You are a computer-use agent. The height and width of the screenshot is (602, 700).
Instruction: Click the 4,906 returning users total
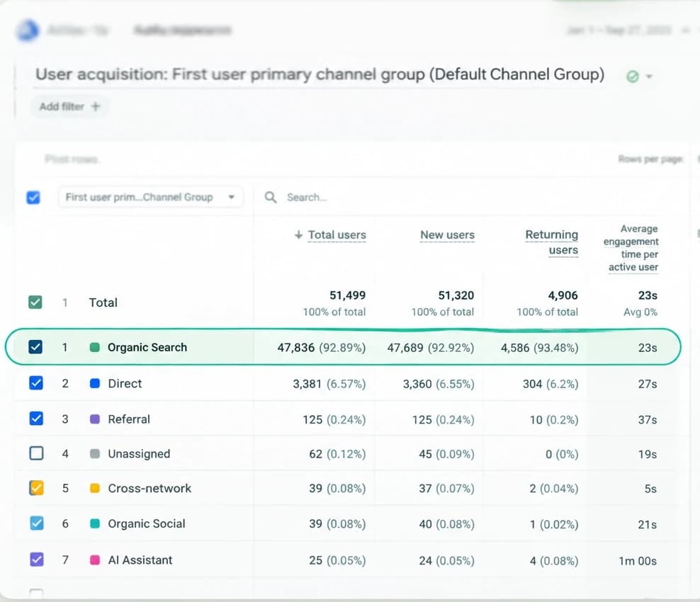coord(563,295)
